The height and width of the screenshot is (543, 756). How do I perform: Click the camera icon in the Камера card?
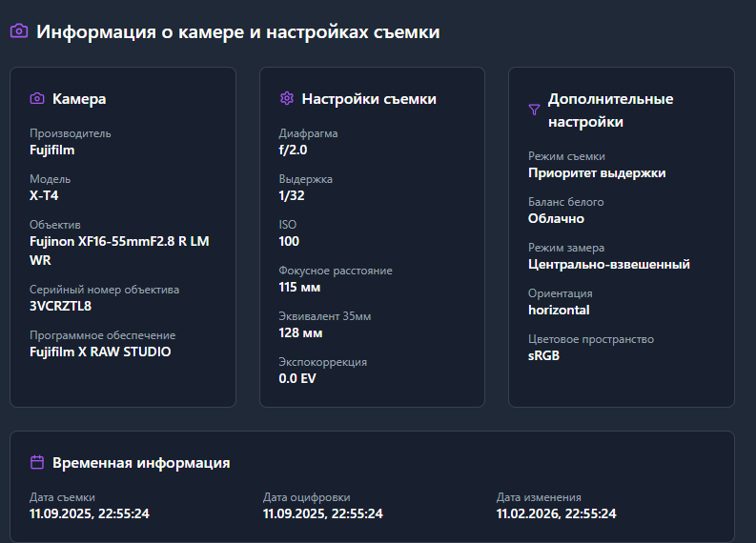(37, 98)
